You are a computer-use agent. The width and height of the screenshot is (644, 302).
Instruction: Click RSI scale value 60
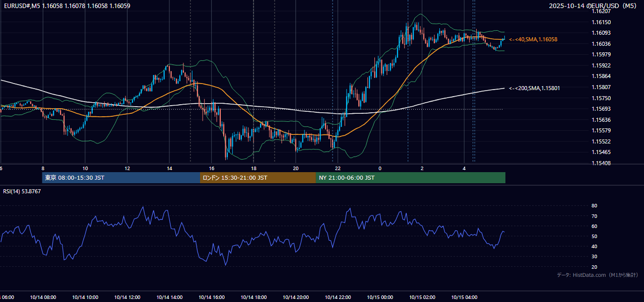595,226
